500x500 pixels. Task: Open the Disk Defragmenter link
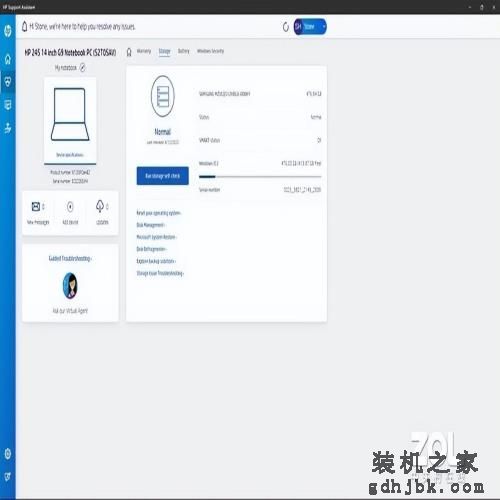[x=151, y=249]
